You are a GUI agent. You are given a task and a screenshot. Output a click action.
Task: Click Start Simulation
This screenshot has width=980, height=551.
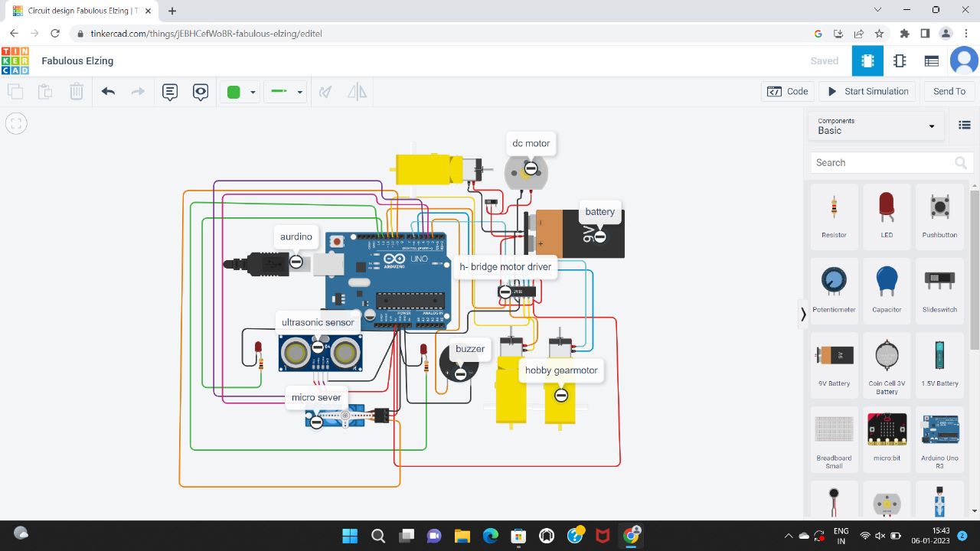pos(867,91)
